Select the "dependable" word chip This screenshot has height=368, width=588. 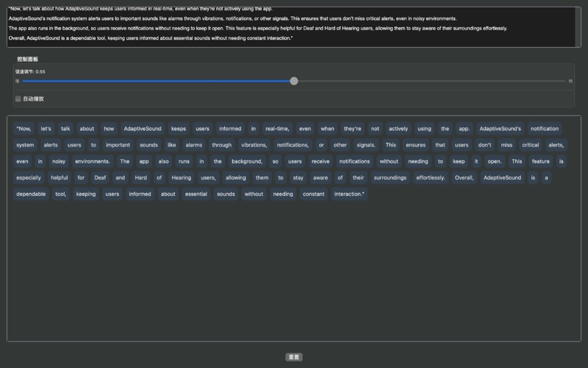click(x=31, y=194)
